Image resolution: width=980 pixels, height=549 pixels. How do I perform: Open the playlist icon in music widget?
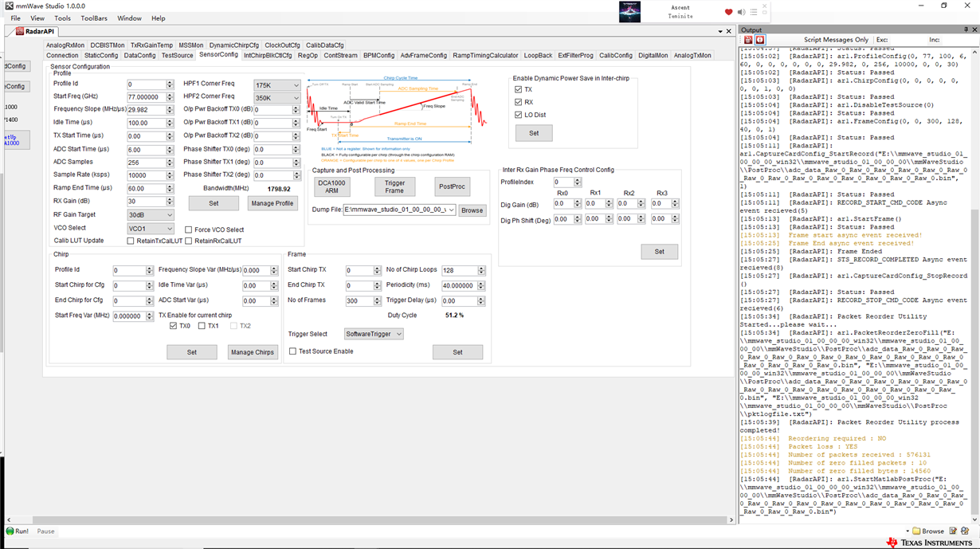coord(754,12)
